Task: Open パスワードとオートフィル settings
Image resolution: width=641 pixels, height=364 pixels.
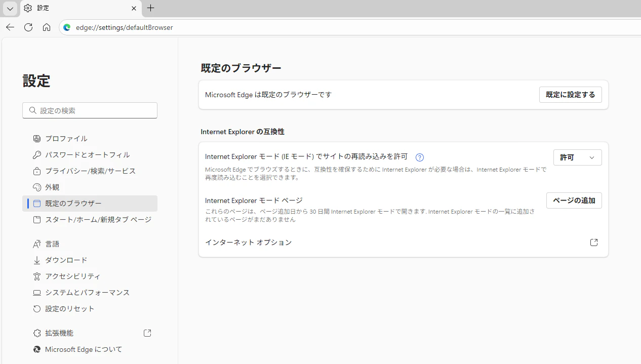Action: 90,154
